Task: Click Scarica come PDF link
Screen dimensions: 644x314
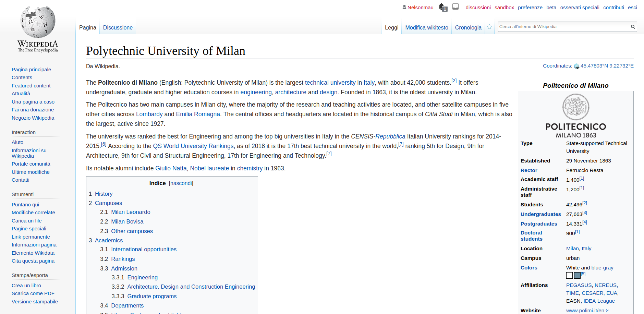Action: coord(33,293)
